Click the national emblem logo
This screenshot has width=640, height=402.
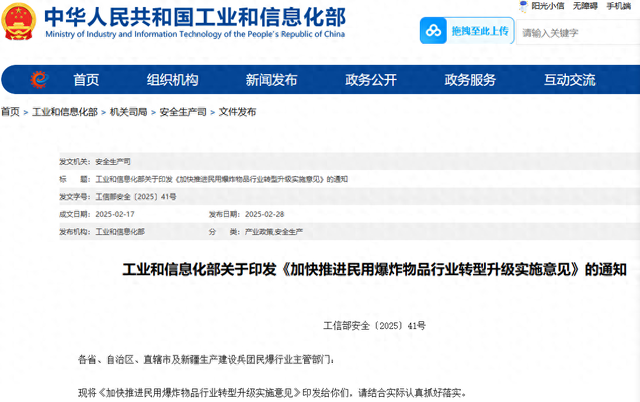[18, 22]
